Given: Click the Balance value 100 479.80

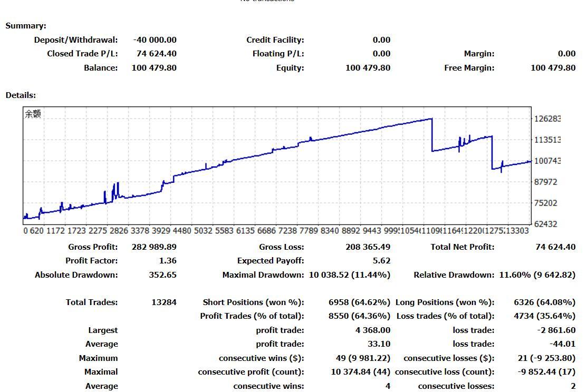Looking at the screenshot, I should click(154, 68).
